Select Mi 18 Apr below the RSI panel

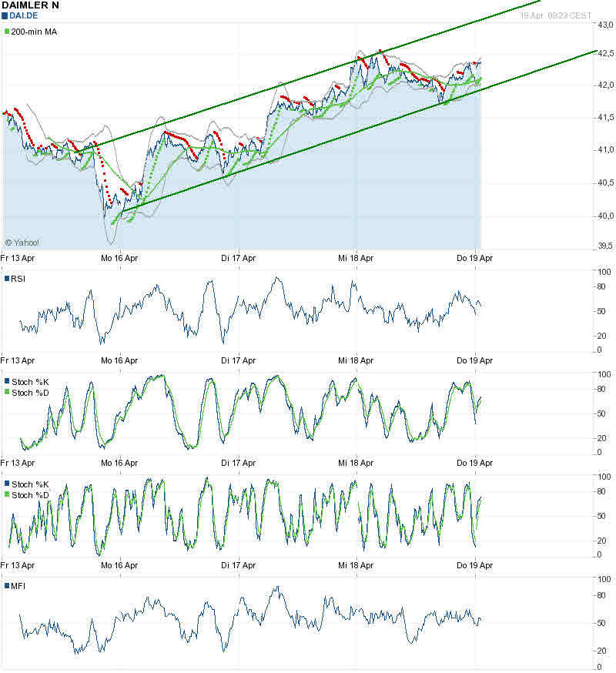point(357,360)
